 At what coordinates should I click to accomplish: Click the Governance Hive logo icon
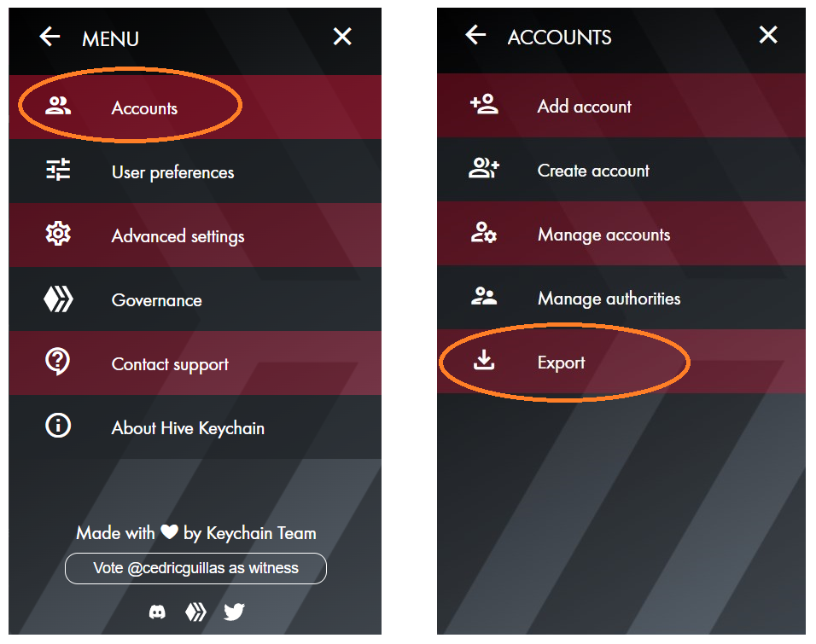point(58,299)
